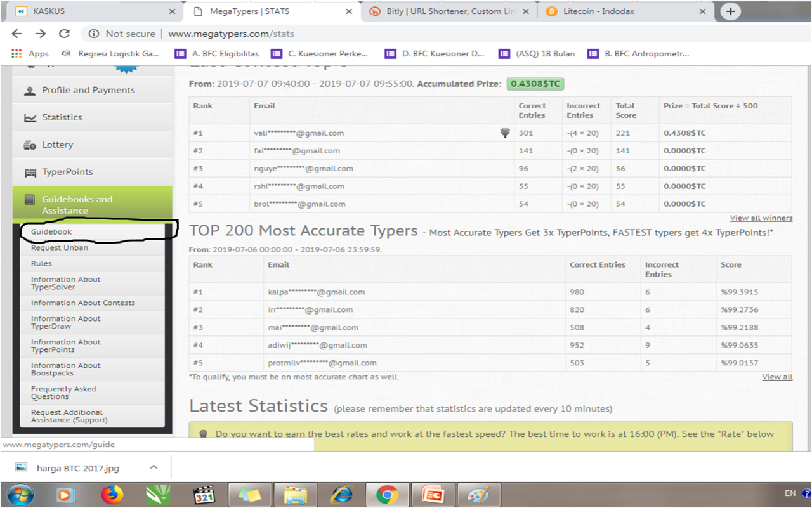This screenshot has height=508, width=812.
Task: Launch Firefox from the taskbar
Action: (112, 495)
